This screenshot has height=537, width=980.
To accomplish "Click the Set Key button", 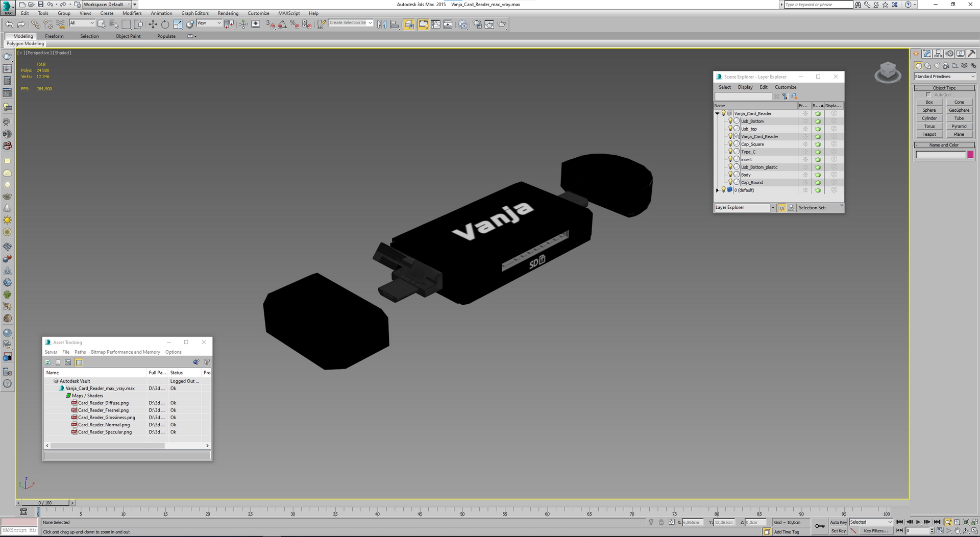I will [x=838, y=531].
